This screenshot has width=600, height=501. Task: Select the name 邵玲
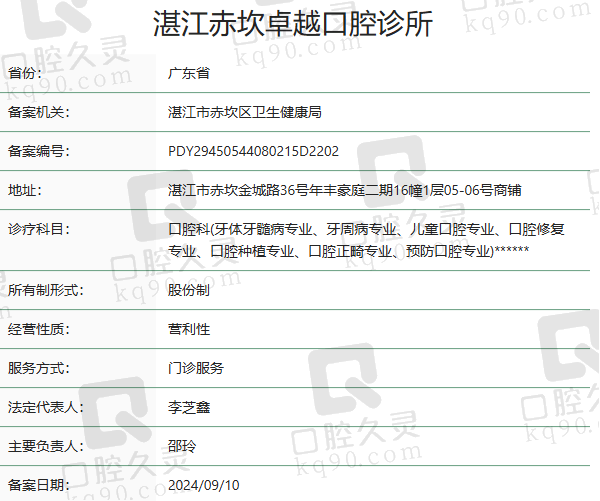182,446
